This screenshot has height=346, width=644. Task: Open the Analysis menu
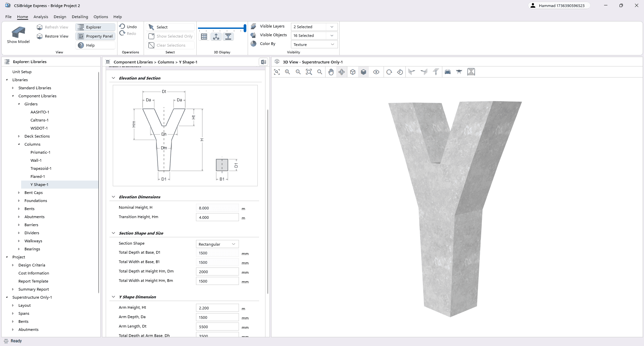(41, 16)
